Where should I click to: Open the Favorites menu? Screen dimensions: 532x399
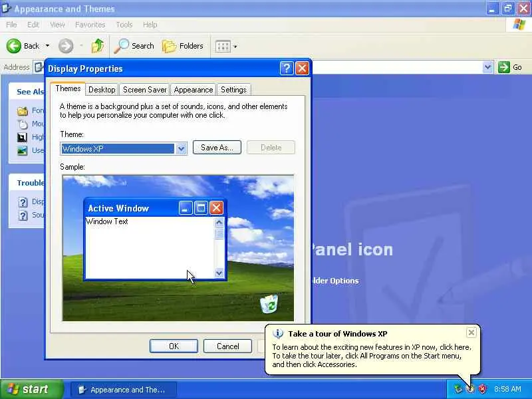pyautogui.click(x=90, y=25)
